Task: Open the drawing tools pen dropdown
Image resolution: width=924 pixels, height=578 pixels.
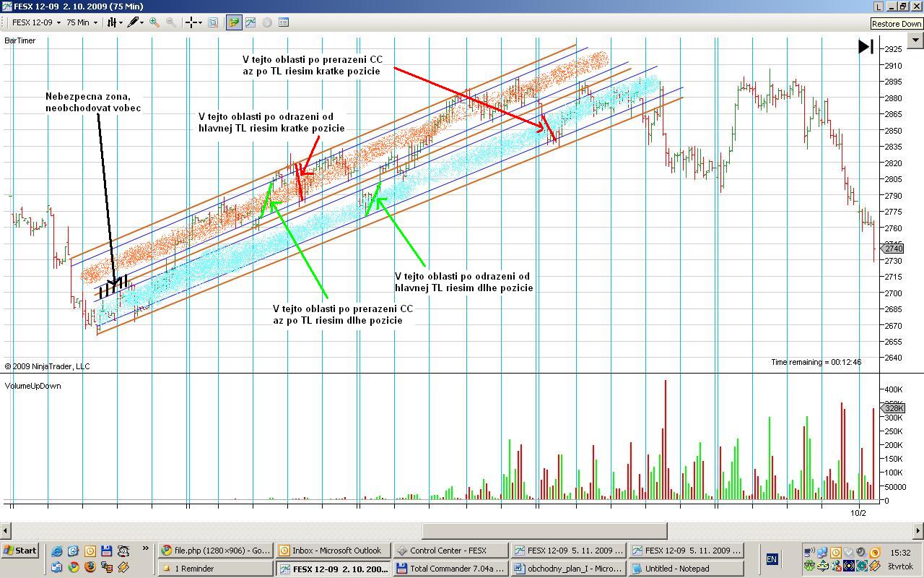Action: coord(136,22)
